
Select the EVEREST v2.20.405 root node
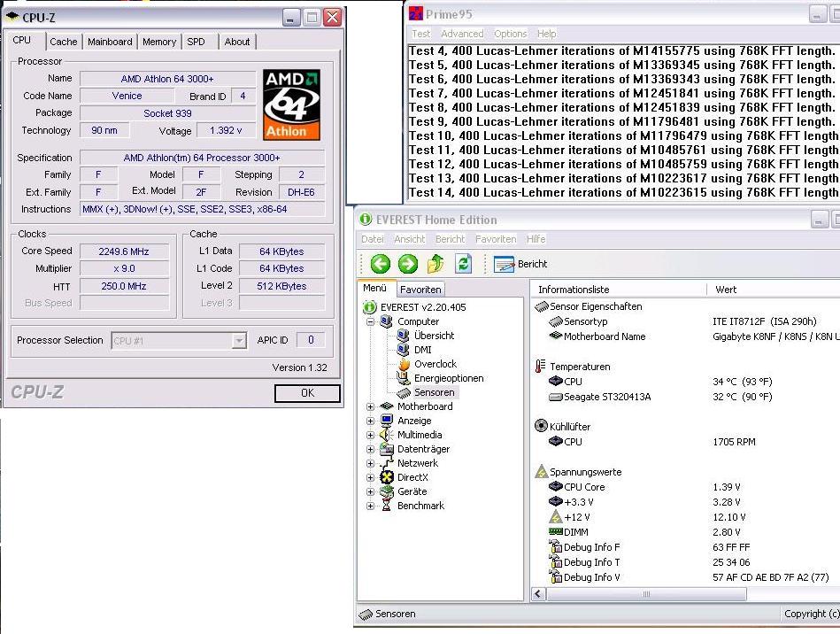pyautogui.click(x=423, y=307)
